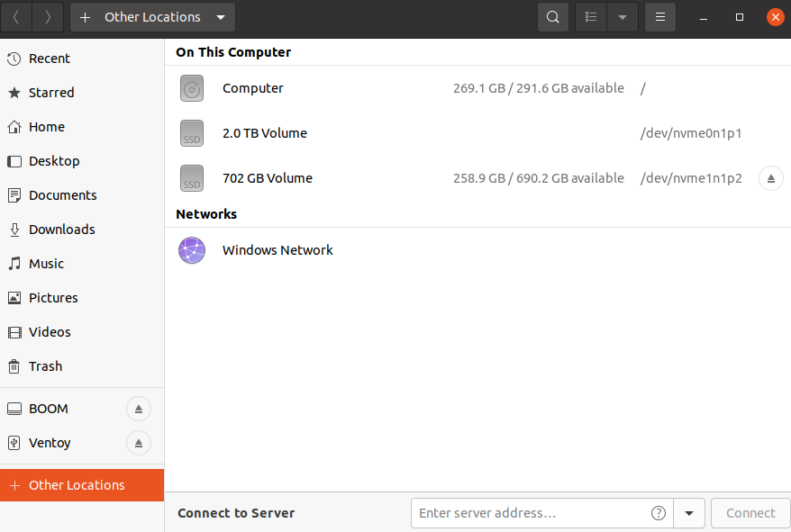Viewport: 791px width, 532px height.
Task: Click the Enter server address field
Action: 530,513
